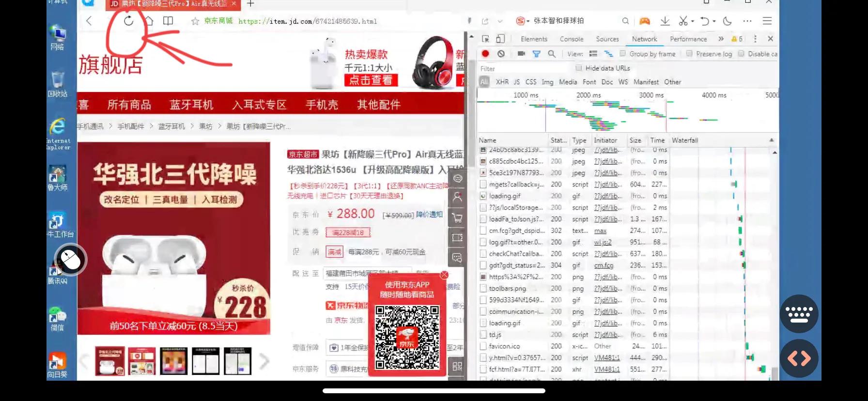Open the three-dot more tools icon
Viewport: 868px width, 401px height.
pyautogui.click(x=747, y=21)
